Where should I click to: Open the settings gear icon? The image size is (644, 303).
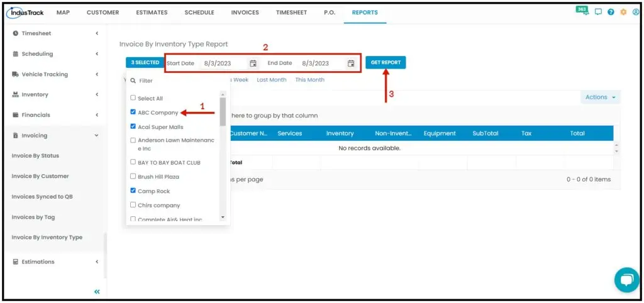pyautogui.click(x=623, y=13)
